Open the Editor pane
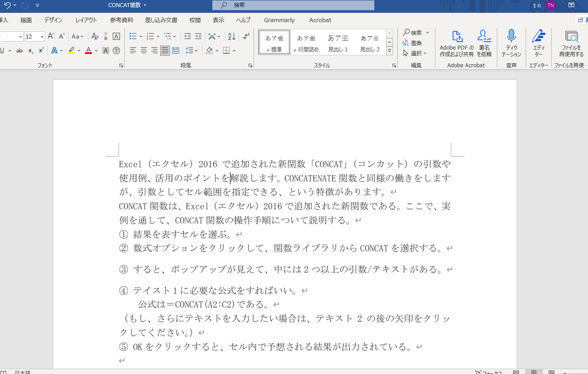This screenshot has width=588, height=374. (539, 43)
